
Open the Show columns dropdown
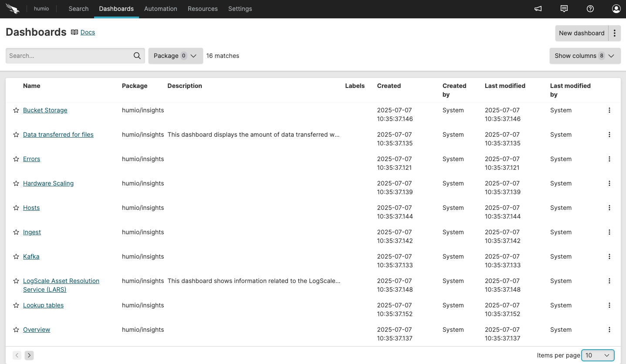point(585,56)
